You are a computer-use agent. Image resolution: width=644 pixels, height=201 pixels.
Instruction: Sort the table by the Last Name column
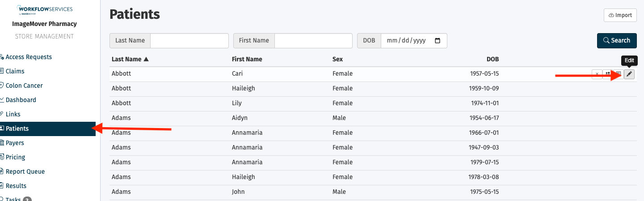pos(130,59)
